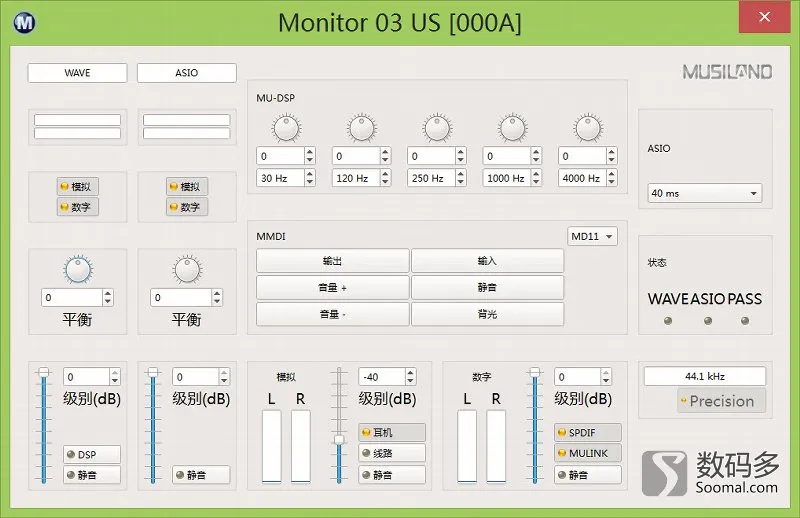Viewport: 800px width, 518px height.
Task: Open the MD11 MMDI dropdown
Action: tap(592, 236)
